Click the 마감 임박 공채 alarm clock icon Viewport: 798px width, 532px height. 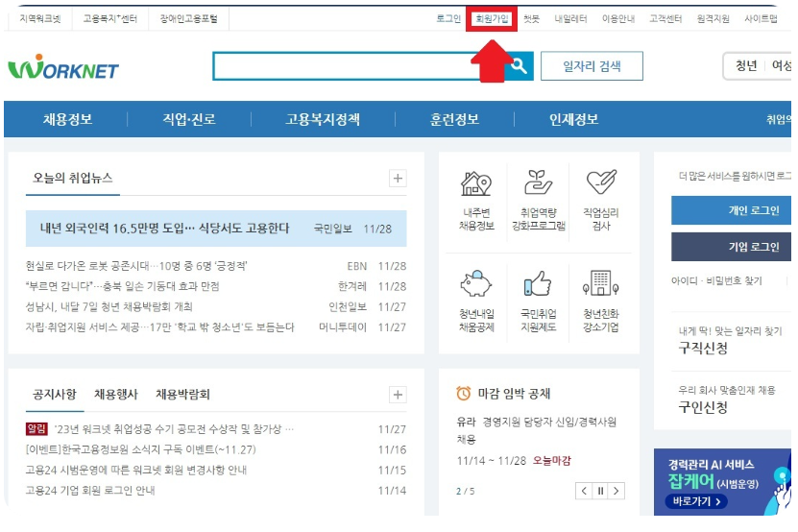pyautogui.click(x=464, y=393)
